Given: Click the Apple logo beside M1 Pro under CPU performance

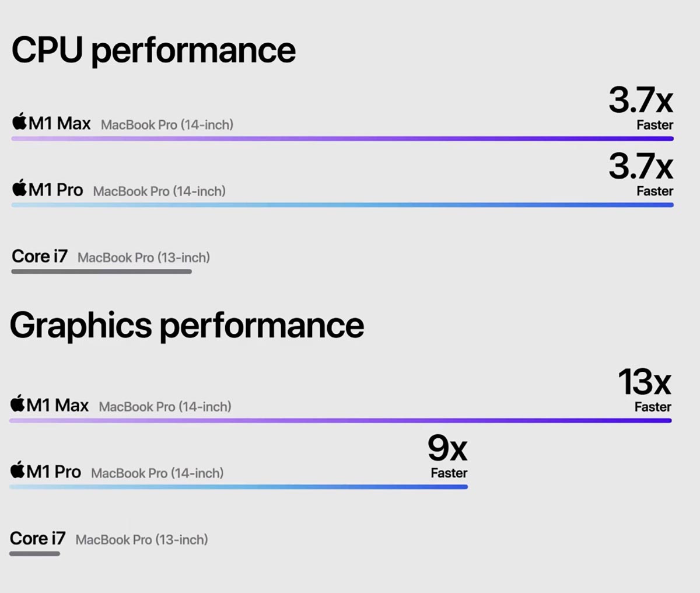Looking at the screenshot, I should click(20, 189).
